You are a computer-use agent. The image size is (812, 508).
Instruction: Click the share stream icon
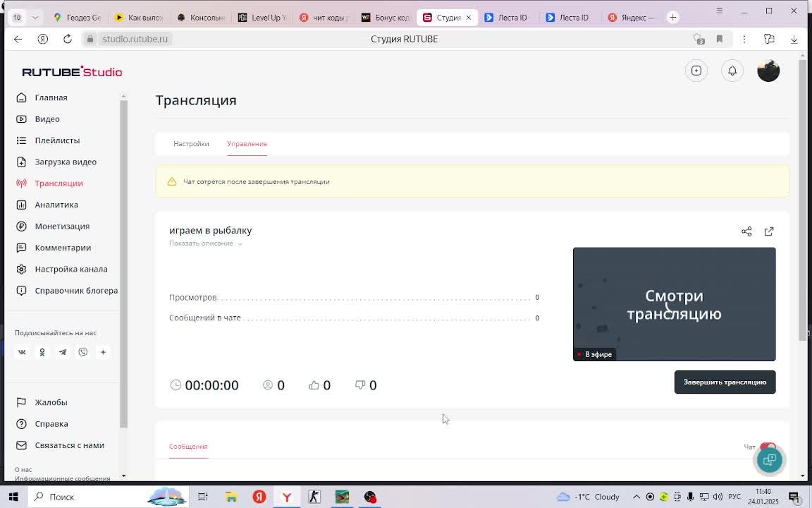746,231
